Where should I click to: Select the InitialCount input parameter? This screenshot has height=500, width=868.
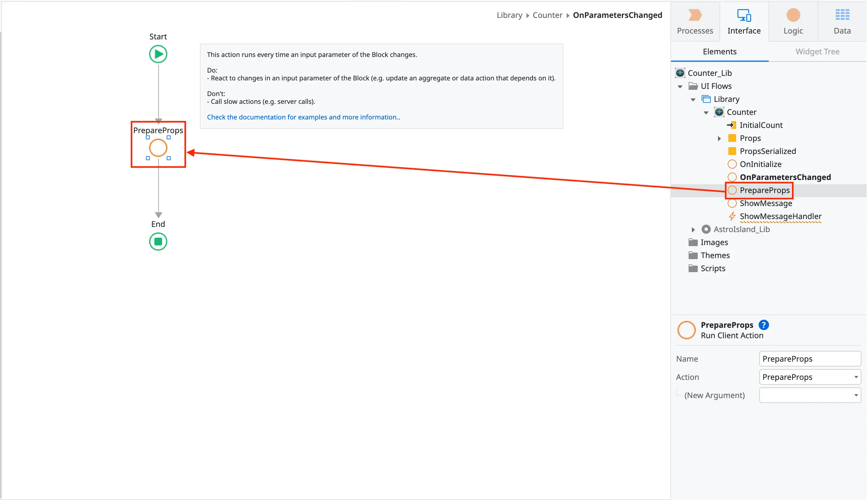coord(761,125)
